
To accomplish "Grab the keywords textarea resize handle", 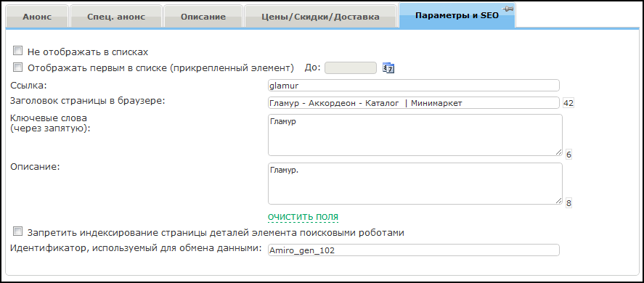I will tap(558, 152).
